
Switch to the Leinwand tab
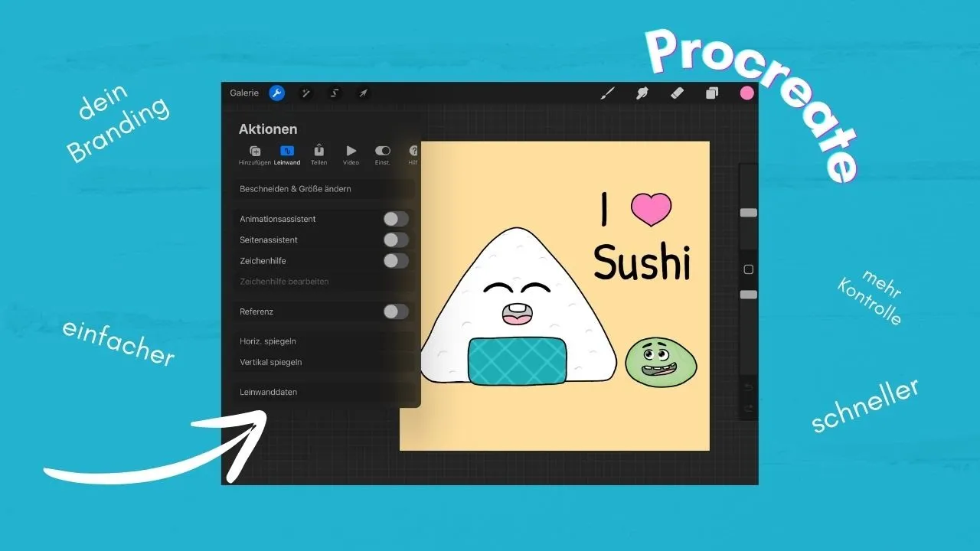pyautogui.click(x=287, y=155)
